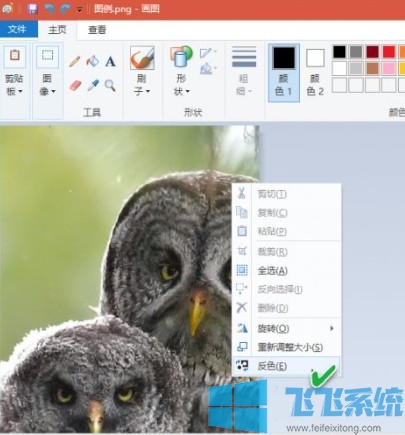Select the Pencil tool
Screen dimensions: 405x435
coord(75,62)
